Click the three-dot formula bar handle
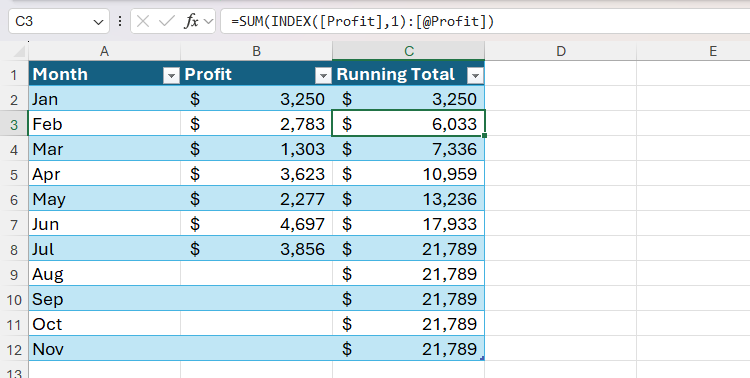750x378 pixels. coord(120,21)
